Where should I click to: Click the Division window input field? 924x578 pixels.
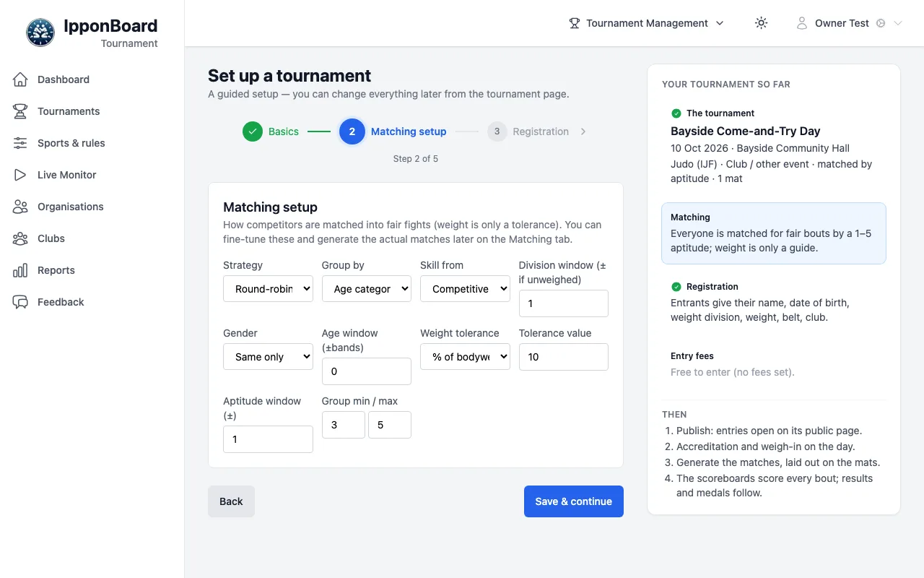(564, 303)
